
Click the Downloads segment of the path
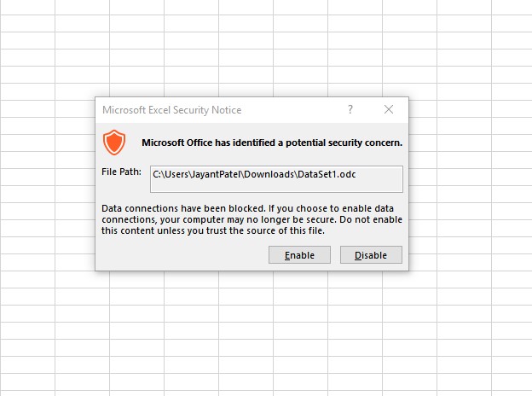tap(269, 174)
